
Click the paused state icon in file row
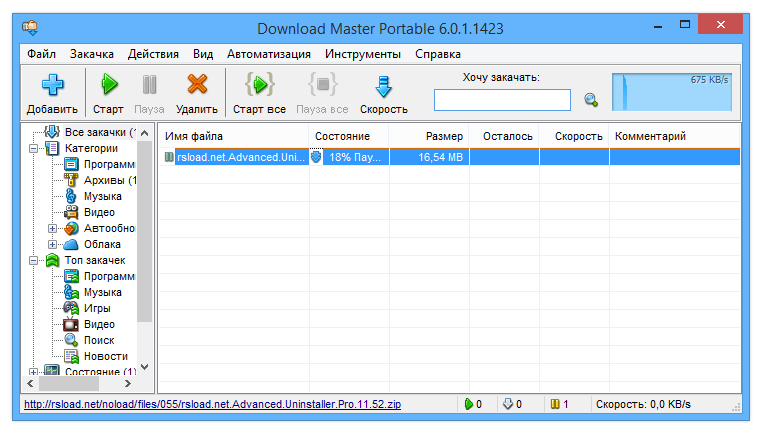click(x=169, y=157)
